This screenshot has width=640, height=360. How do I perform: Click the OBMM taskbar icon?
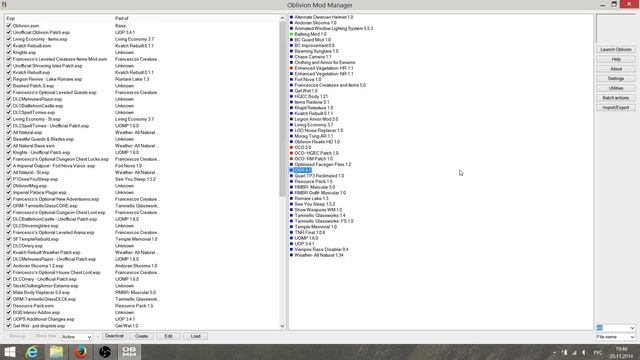pyautogui.click(x=129, y=352)
